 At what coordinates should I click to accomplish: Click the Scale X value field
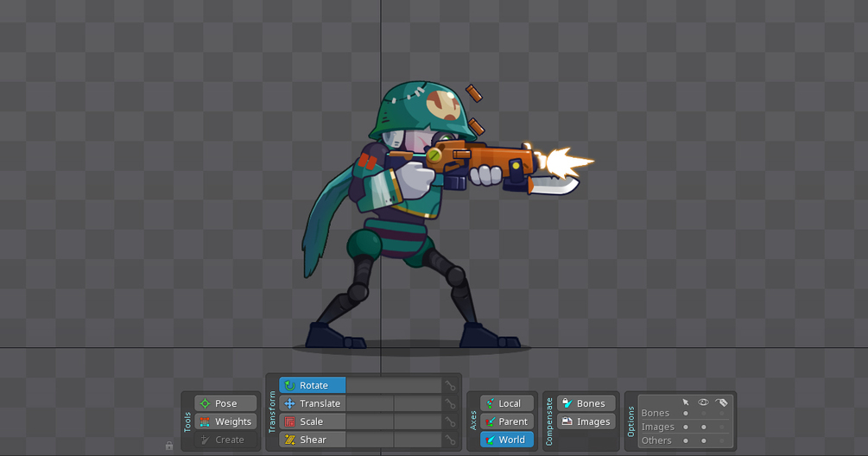tap(370, 421)
